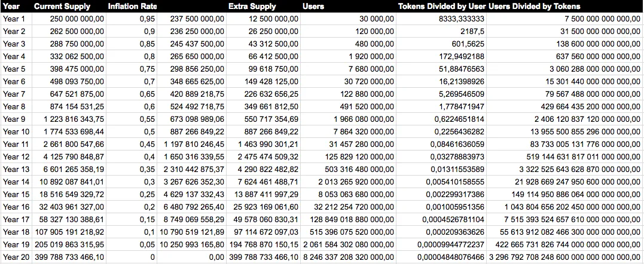Select extra supply 349 661 812,50
Screen dimensions: 644x264
(263, 106)
